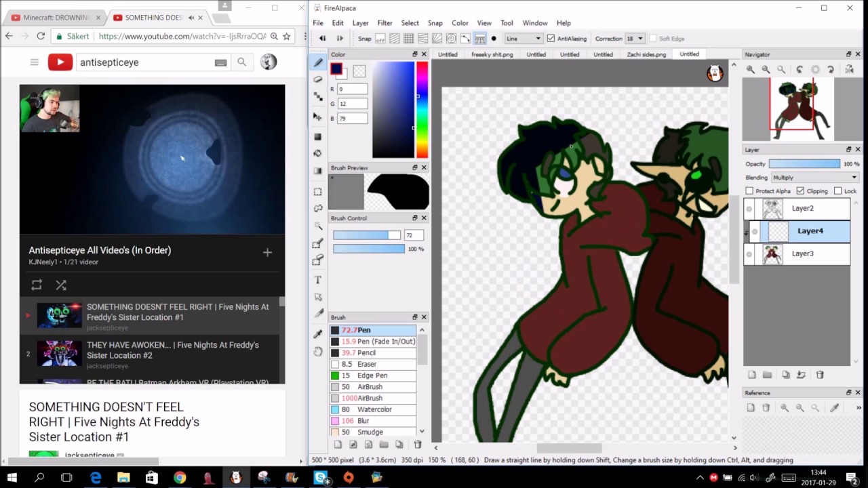Select the Magic Wand tool
Viewport: 868px width, 488px height.
[x=318, y=226]
